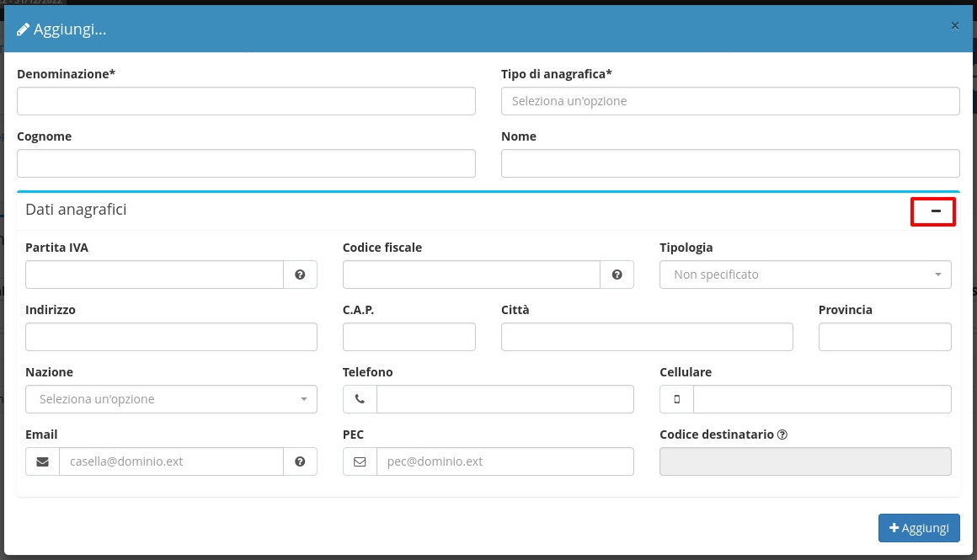
Task: Click the phone icon beside Telefono
Action: click(x=360, y=399)
